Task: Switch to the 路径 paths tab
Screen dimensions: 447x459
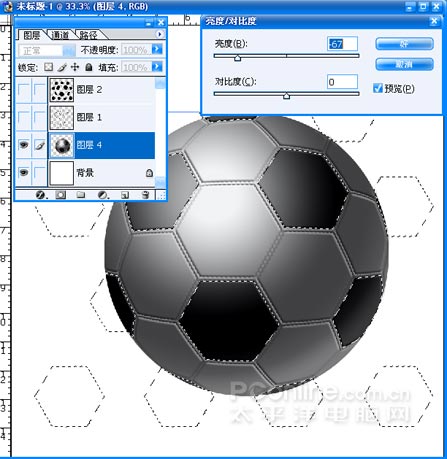Action: 89,35
